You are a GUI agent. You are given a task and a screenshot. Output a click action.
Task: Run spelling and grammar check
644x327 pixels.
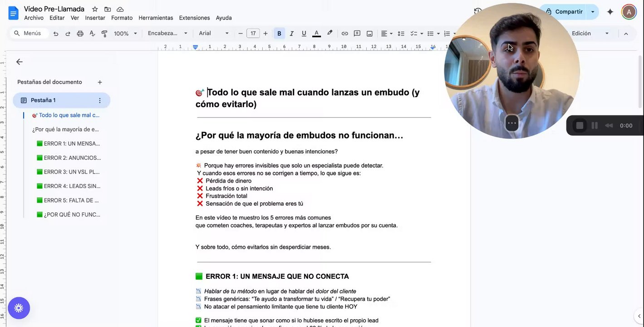pyautogui.click(x=93, y=34)
